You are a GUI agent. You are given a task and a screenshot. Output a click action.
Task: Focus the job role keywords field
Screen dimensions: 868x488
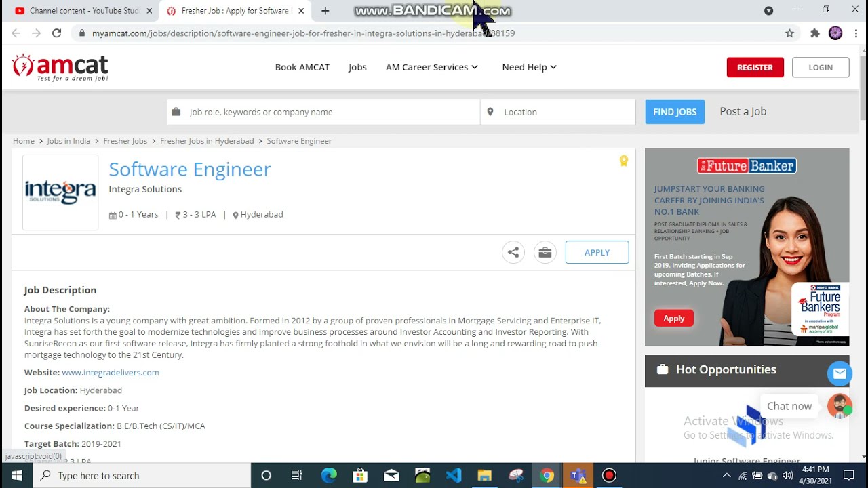pos(323,112)
